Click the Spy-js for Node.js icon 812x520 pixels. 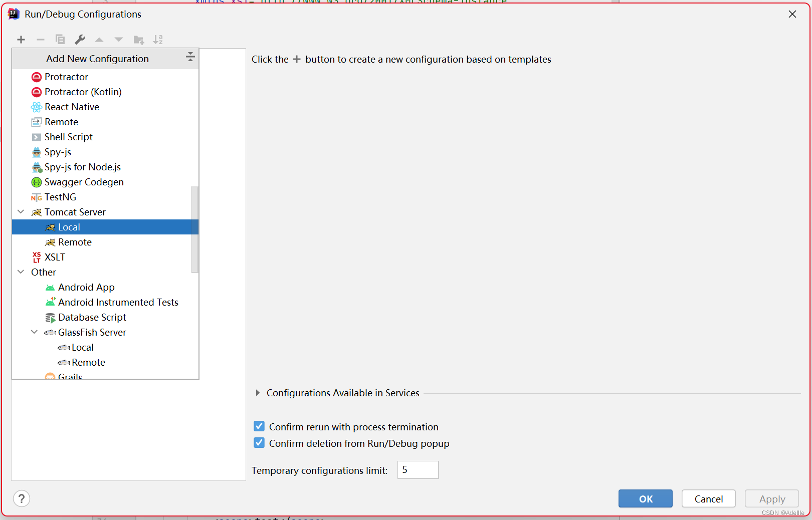click(37, 167)
